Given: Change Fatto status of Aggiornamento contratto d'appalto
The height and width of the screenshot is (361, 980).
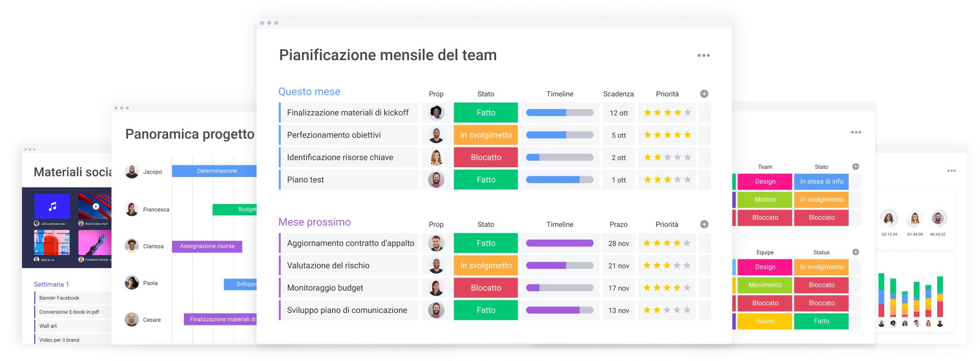Looking at the screenshot, I should coord(486,243).
